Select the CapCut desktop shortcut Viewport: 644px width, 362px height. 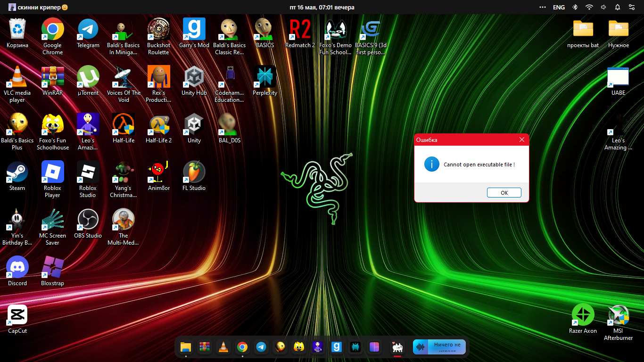click(x=17, y=319)
